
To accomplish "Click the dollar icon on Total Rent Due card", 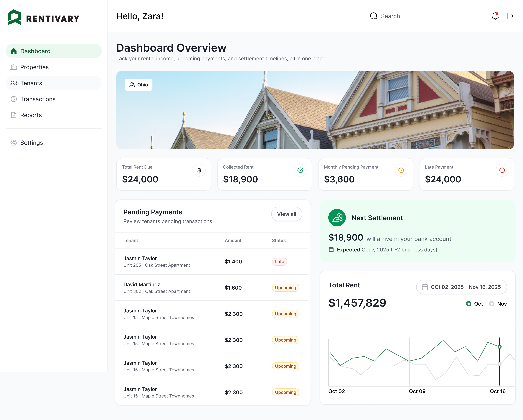I will tap(199, 170).
